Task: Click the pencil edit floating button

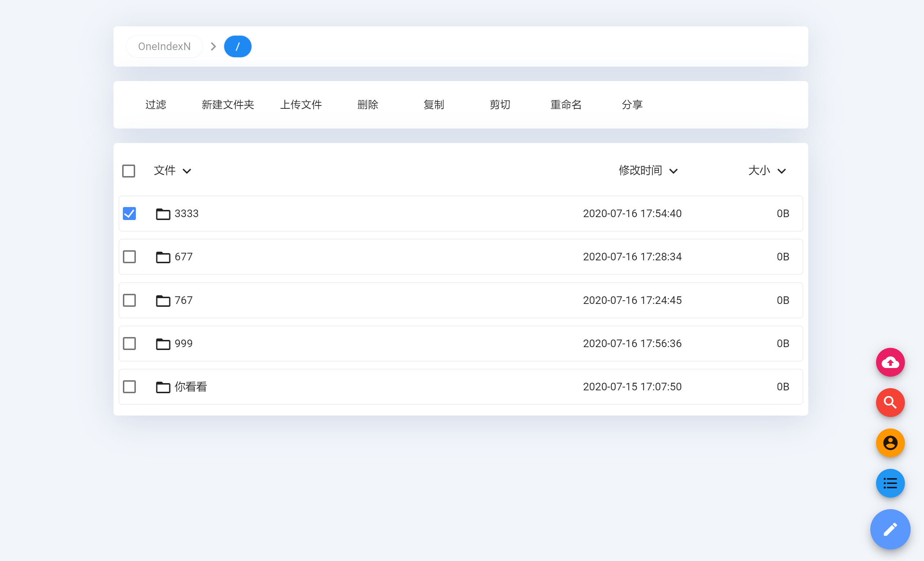Action: click(x=890, y=529)
